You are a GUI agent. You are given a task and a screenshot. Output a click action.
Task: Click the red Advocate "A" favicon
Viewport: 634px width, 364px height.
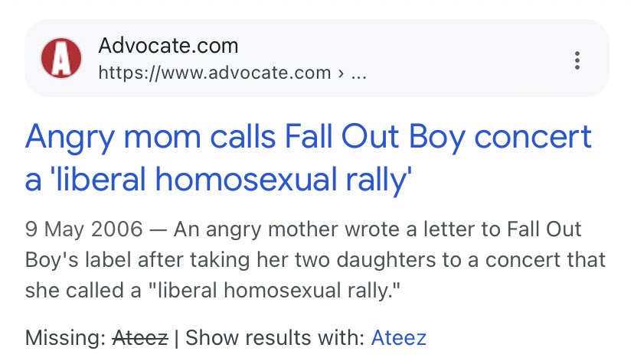(60, 58)
